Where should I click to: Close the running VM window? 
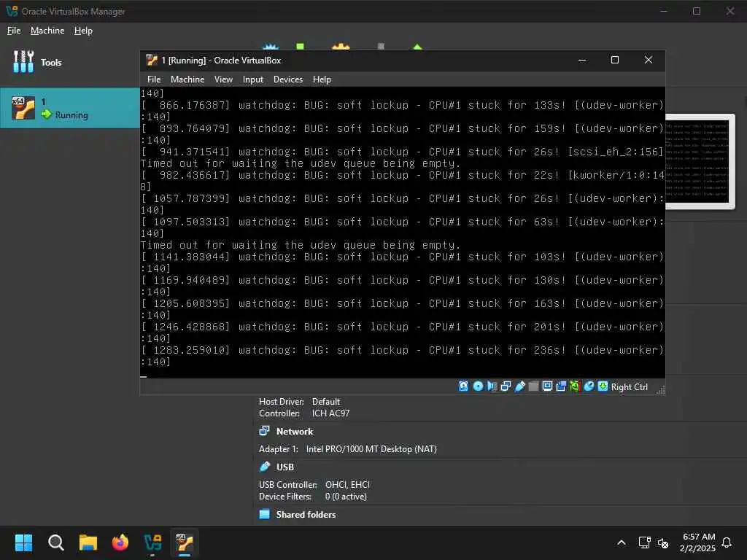pyautogui.click(x=649, y=60)
